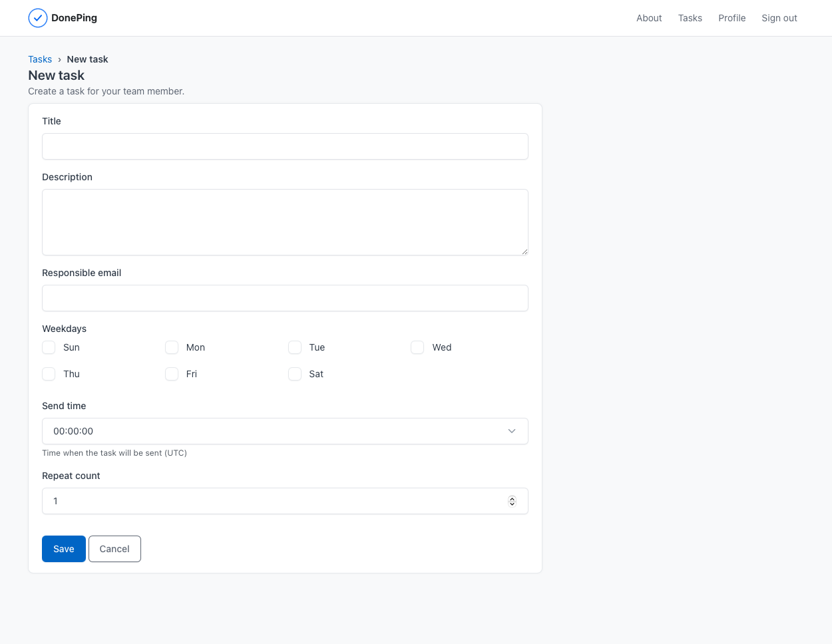
Task: Follow the Tasks breadcrumb link
Action: [40, 59]
